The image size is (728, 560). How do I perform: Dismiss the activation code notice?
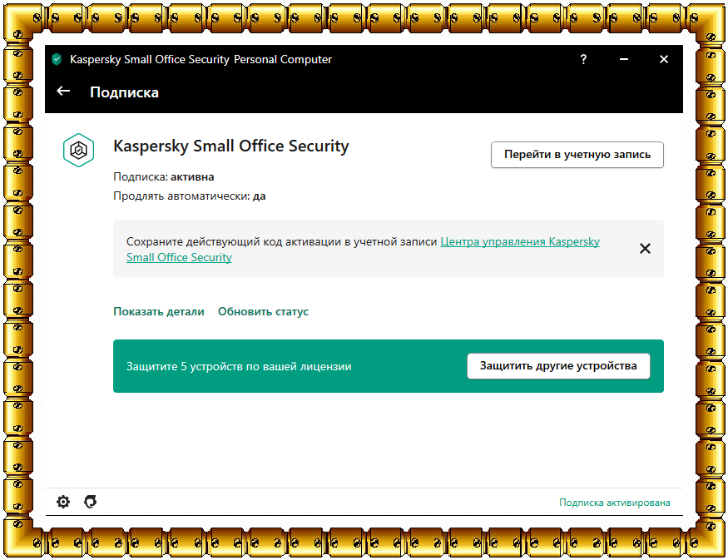(x=645, y=249)
